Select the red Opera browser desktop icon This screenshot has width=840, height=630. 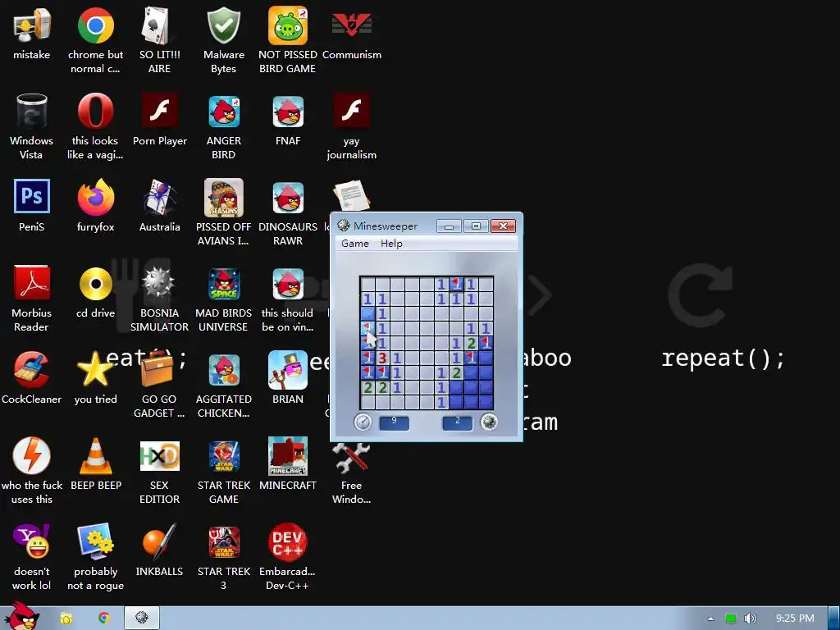[x=95, y=126]
